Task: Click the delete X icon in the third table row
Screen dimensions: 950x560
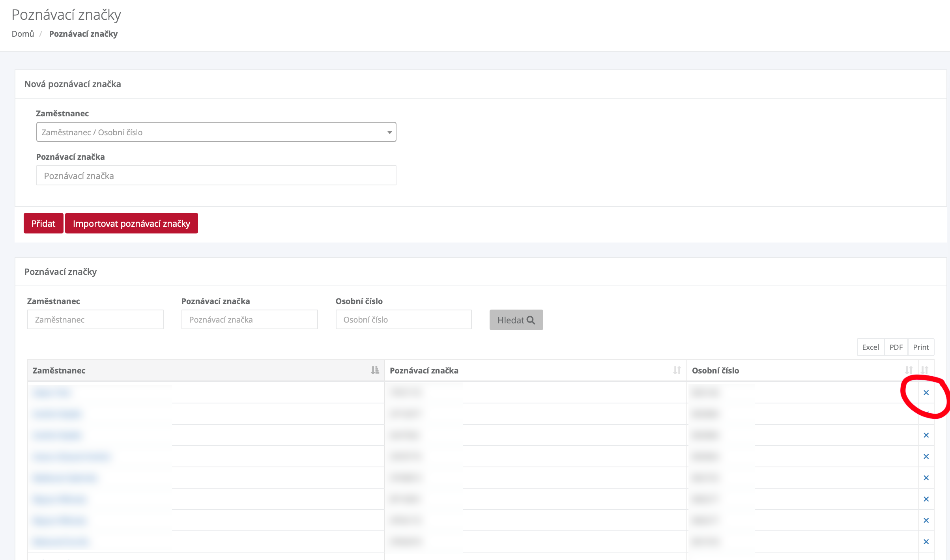Action: (926, 435)
